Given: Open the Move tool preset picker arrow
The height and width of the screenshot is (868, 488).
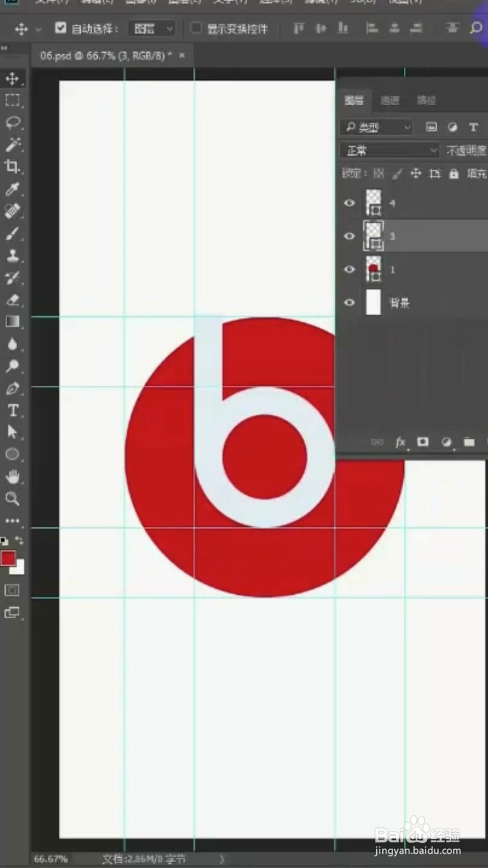Looking at the screenshot, I should coord(38,29).
